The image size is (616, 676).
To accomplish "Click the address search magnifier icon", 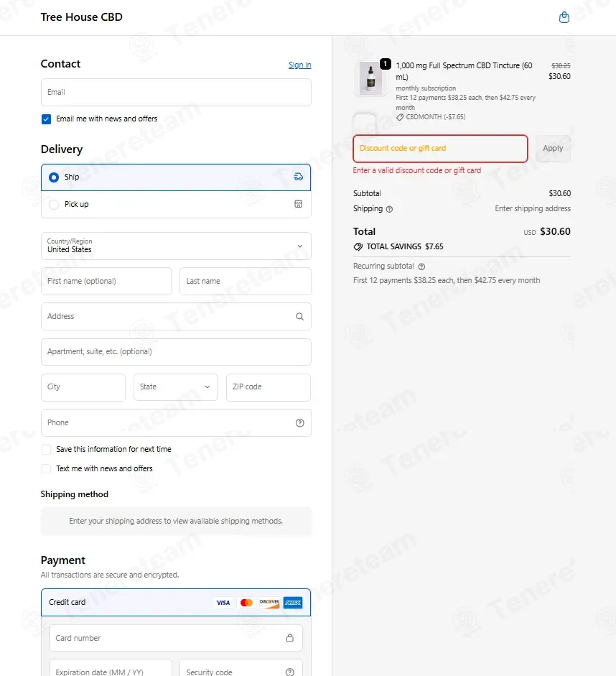I will tap(299, 316).
